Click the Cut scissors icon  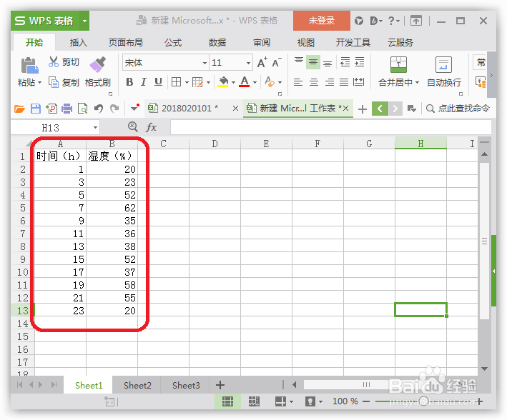[x=54, y=61]
